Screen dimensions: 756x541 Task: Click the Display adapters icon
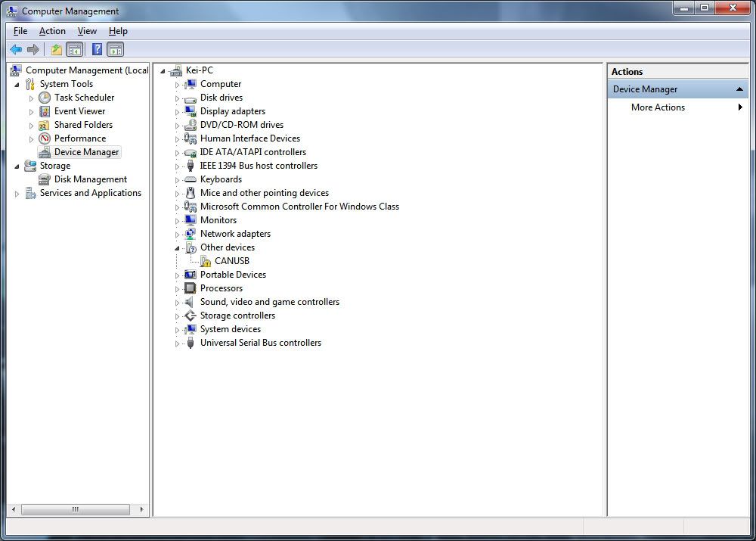191,111
